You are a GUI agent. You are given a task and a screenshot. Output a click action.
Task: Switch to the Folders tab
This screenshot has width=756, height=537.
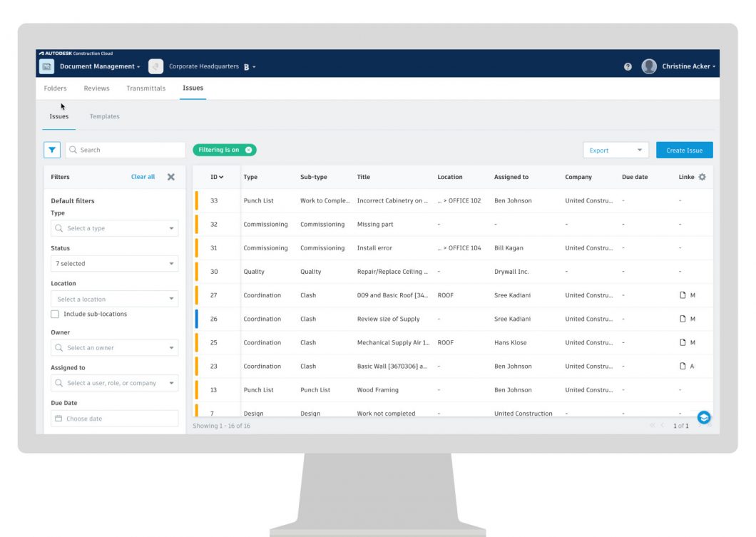click(x=56, y=88)
